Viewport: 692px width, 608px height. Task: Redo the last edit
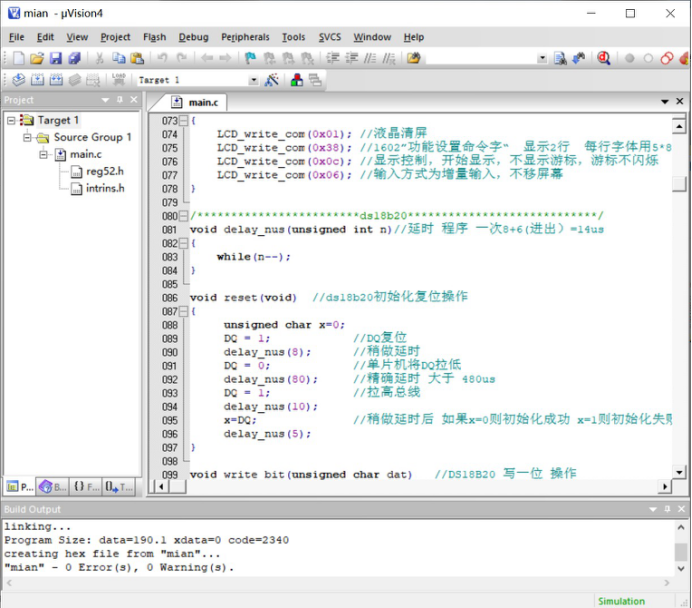click(181, 58)
